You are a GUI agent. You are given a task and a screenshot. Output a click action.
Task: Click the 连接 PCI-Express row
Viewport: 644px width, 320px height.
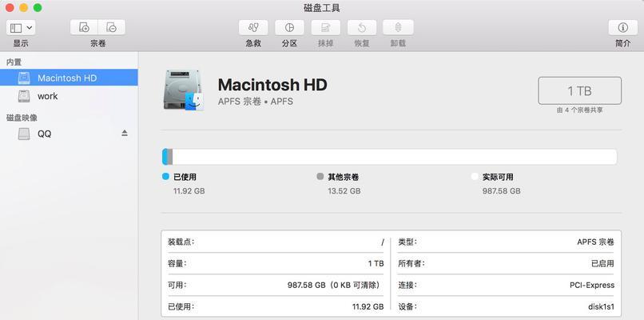coord(506,285)
